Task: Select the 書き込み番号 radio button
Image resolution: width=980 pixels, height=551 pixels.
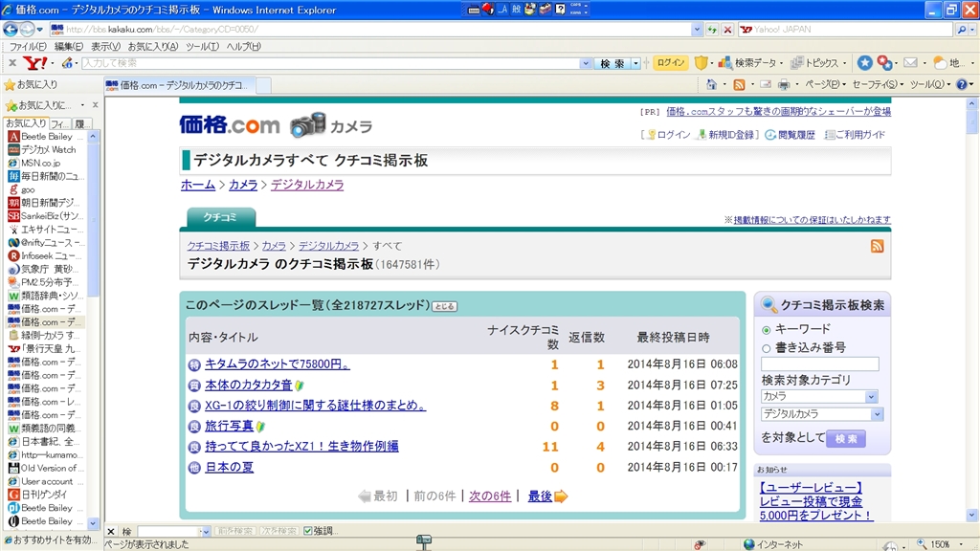Action: point(767,348)
